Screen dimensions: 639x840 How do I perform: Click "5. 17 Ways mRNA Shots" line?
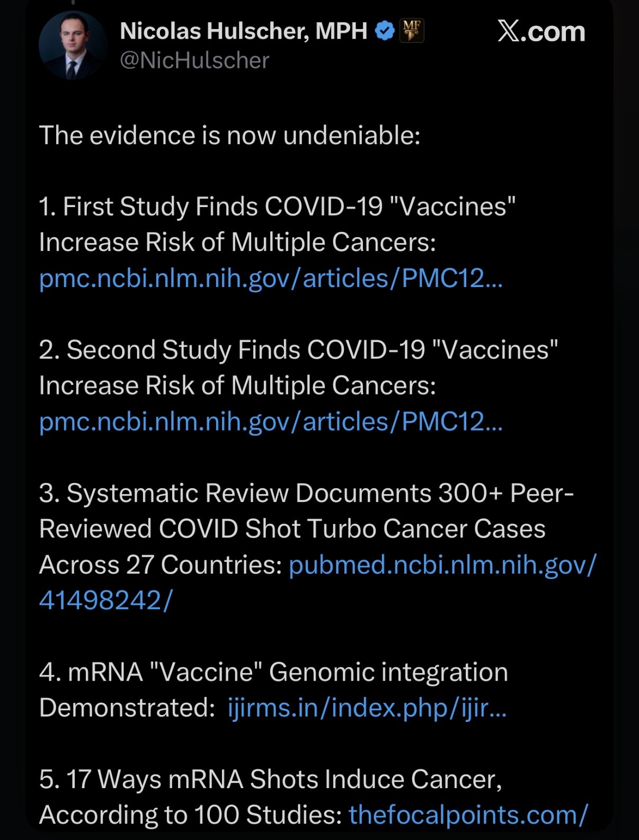pos(270,779)
